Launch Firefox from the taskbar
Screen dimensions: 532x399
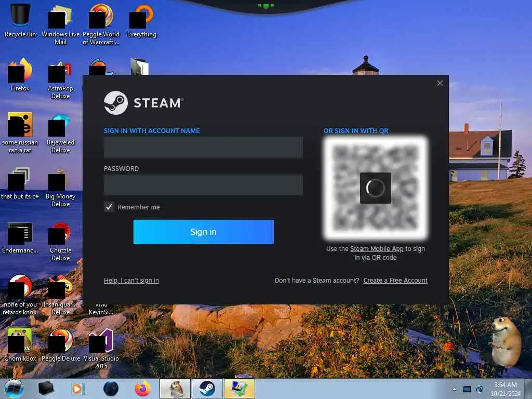pyautogui.click(x=143, y=389)
